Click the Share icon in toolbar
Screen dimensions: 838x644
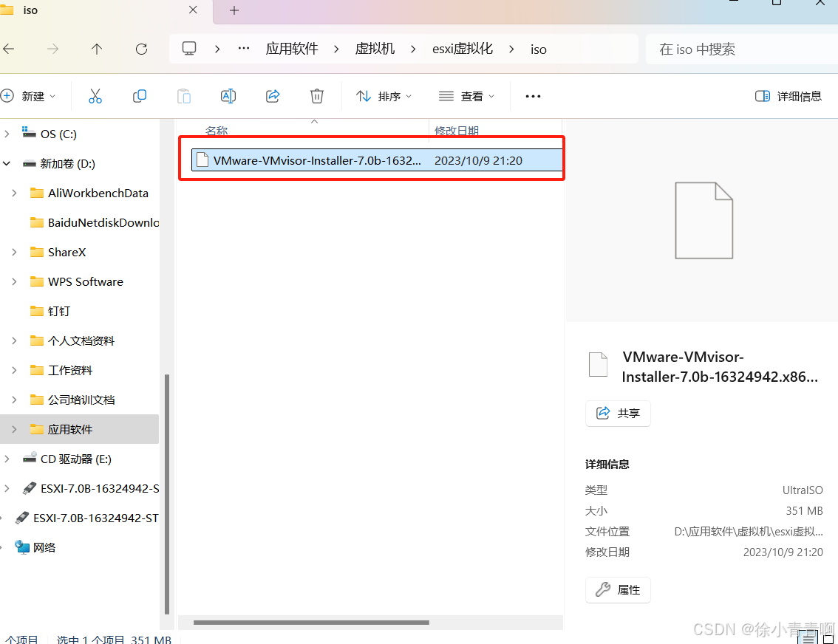[x=273, y=96]
